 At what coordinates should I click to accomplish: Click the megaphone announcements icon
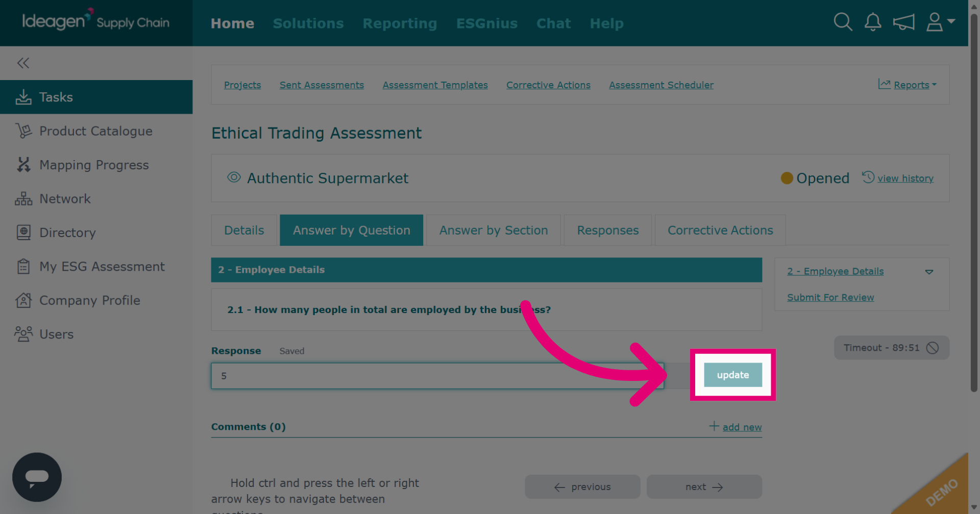(x=903, y=22)
